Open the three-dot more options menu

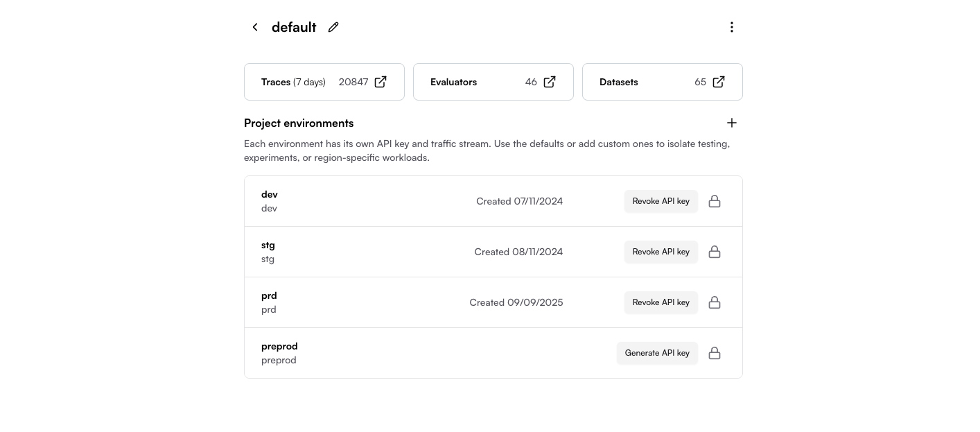tap(732, 27)
